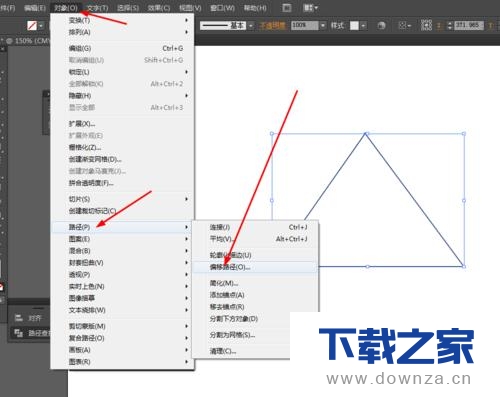This screenshot has width=500, height=397.
Task: Open the 对象(O) menu
Action: tap(66, 8)
